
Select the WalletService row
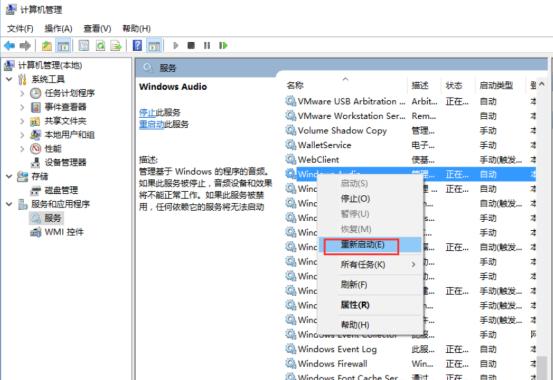click(x=411, y=145)
